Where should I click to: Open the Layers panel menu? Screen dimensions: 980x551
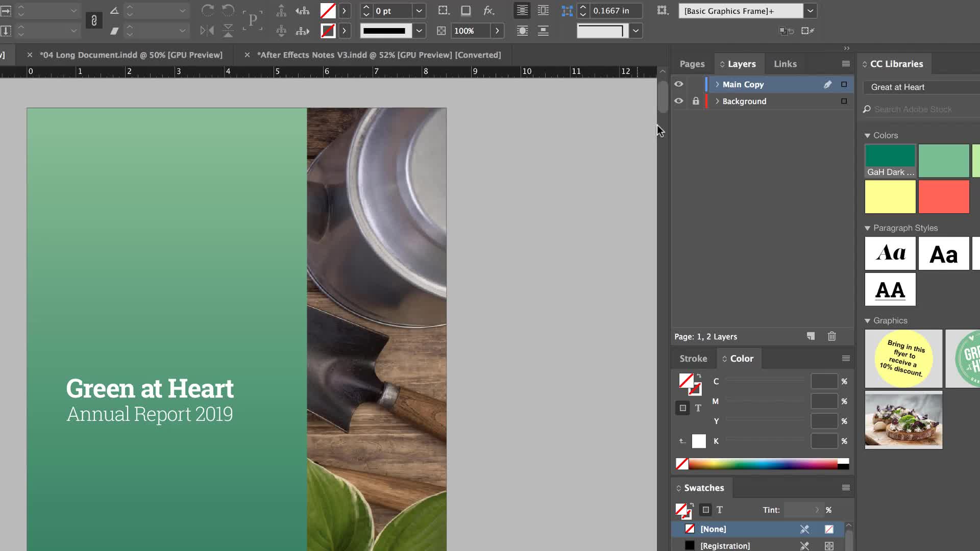coord(846,64)
